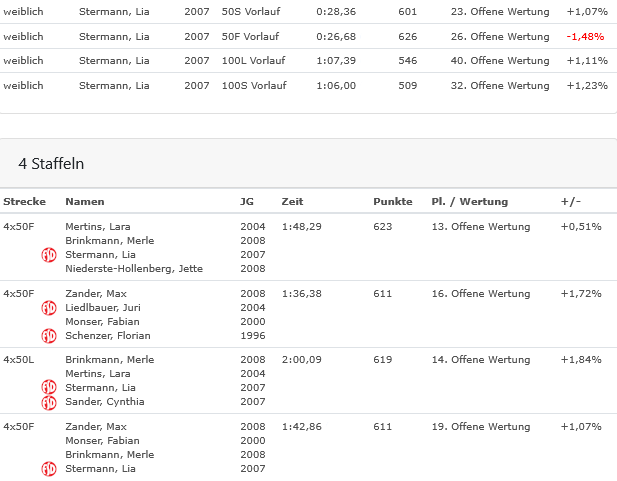Click the Pl. / Wertung column header
The image size is (617, 481).
(x=469, y=202)
